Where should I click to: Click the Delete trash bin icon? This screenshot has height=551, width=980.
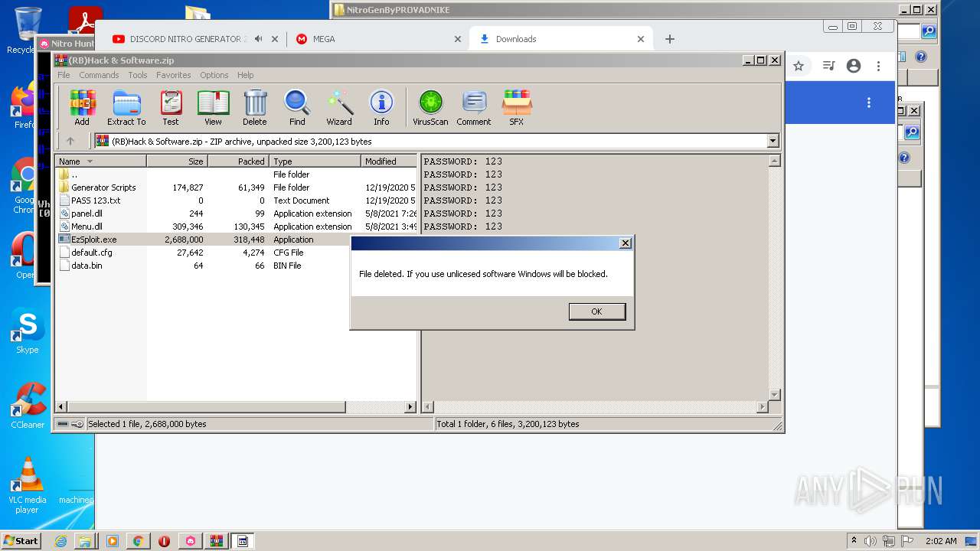tap(255, 107)
